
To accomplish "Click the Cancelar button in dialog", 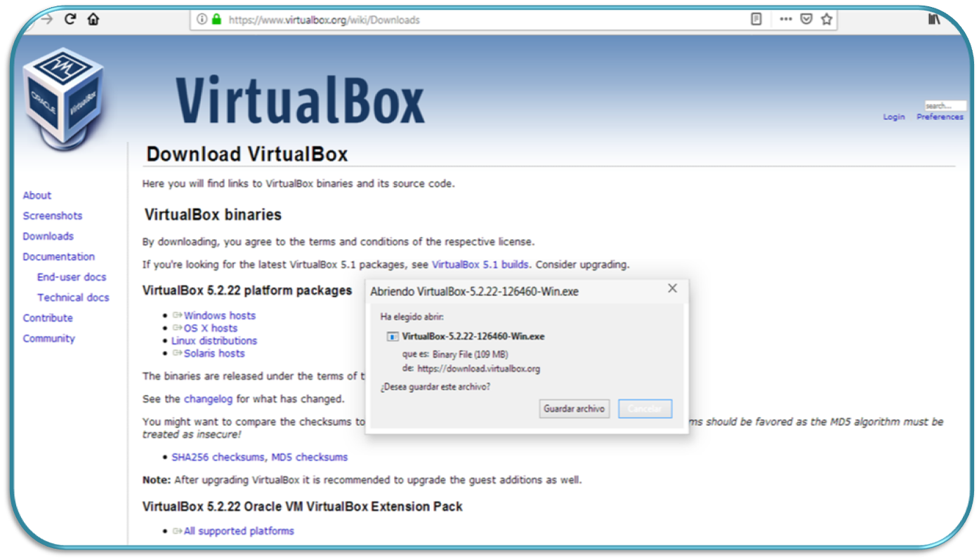I will click(x=645, y=408).
